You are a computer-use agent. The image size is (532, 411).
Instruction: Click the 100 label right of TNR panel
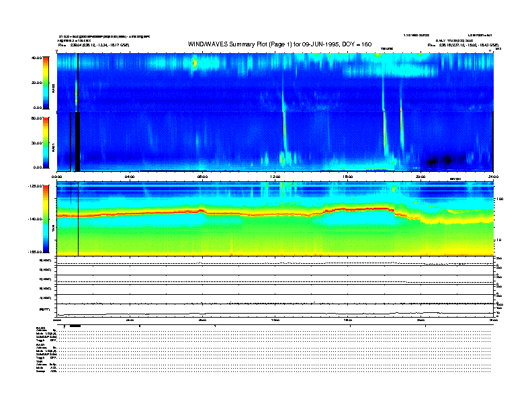pos(500,199)
